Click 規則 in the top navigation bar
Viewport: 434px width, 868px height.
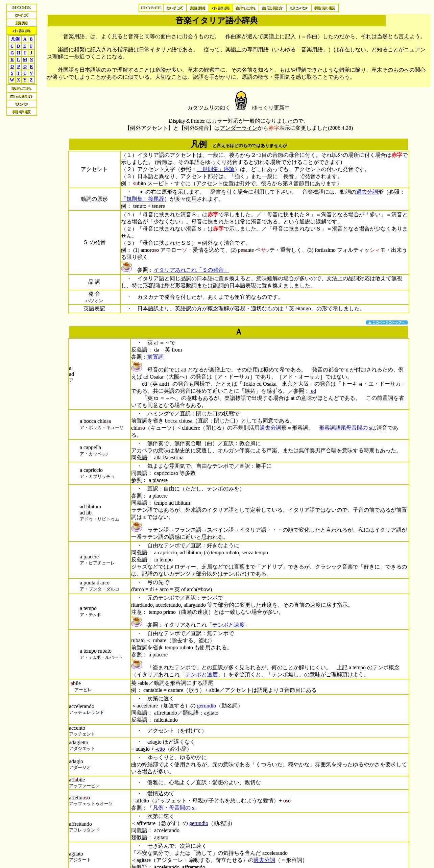(197, 8)
